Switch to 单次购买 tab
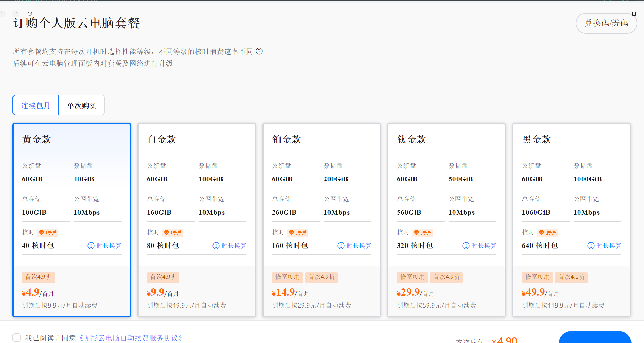Screen dimensions: 644x343 (x=82, y=105)
